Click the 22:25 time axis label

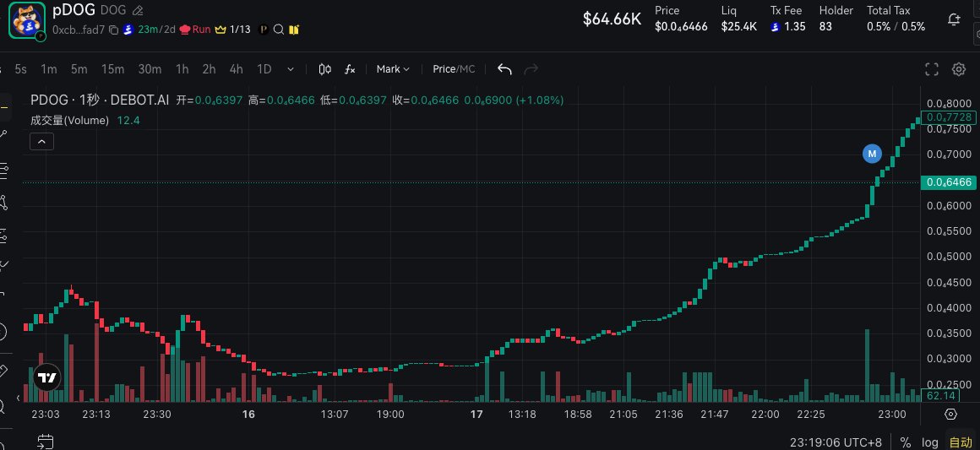tap(811, 415)
